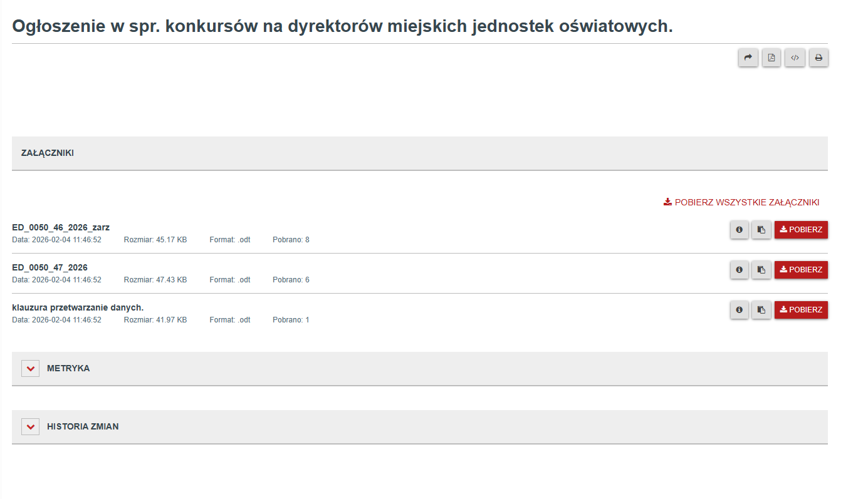Click Pobierz wszystkie załączniki link
The height and width of the screenshot is (499, 868).
[x=741, y=202]
